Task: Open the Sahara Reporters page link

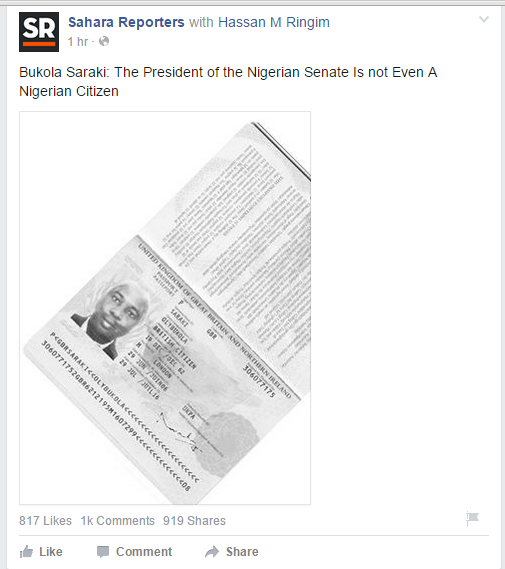Action: [x=126, y=22]
